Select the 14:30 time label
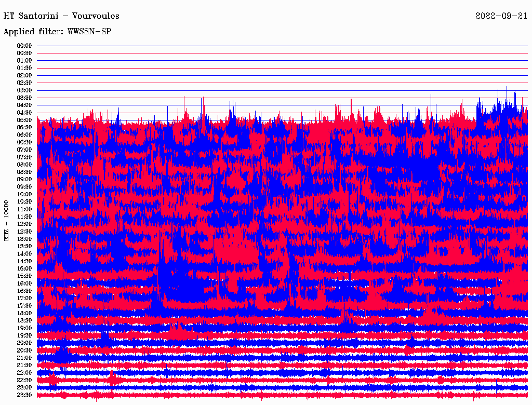The width and height of the screenshot is (532, 405). 24,262
